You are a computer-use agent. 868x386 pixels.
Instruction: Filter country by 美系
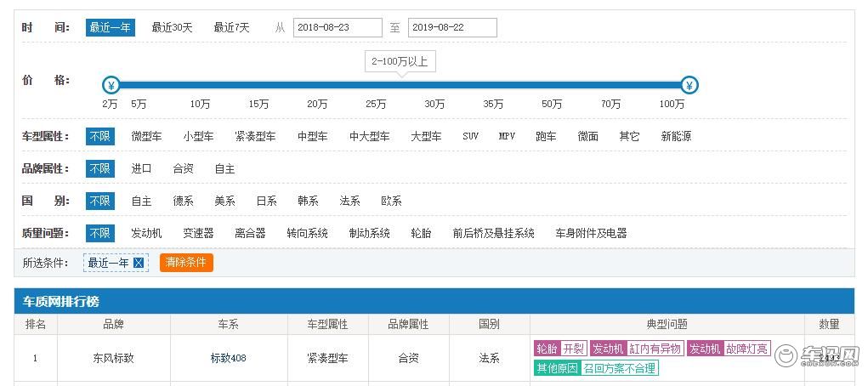pos(224,201)
